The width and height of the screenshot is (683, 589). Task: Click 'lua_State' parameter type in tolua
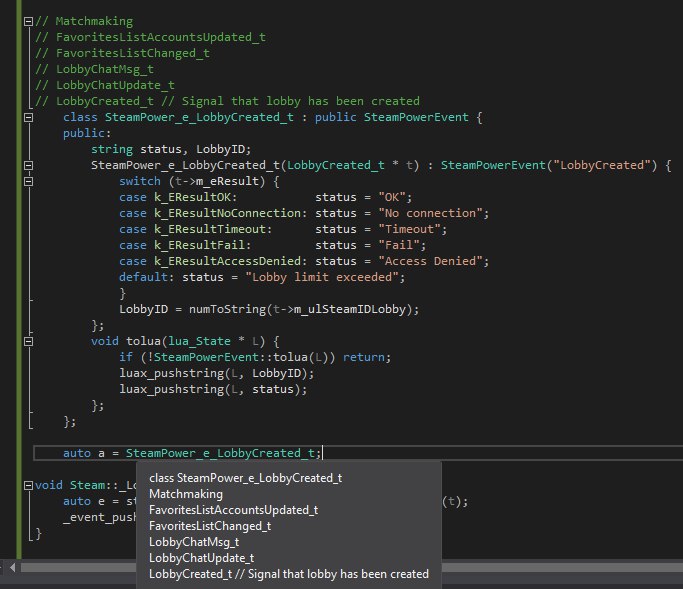pyautogui.click(x=199, y=341)
